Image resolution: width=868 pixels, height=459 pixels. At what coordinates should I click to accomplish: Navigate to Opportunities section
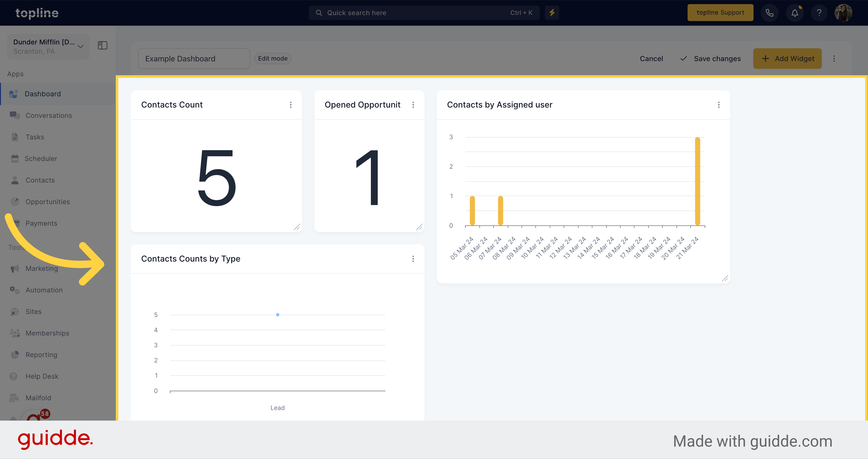coord(48,201)
